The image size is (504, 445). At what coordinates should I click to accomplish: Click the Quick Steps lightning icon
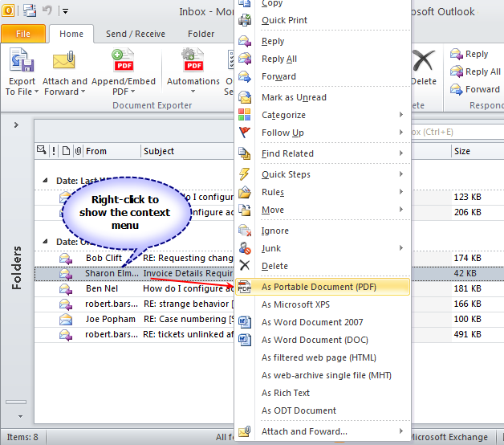[x=244, y=174]
